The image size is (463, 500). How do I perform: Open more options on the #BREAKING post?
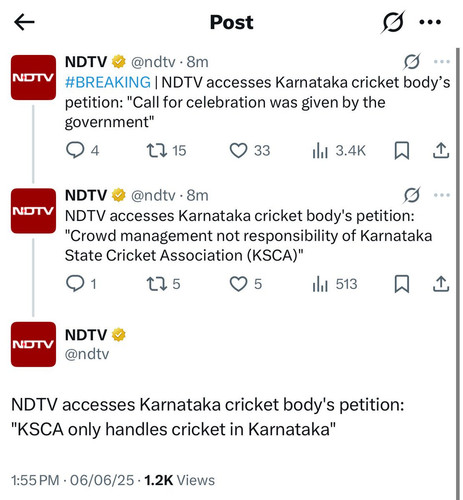(x=442, y=62)
